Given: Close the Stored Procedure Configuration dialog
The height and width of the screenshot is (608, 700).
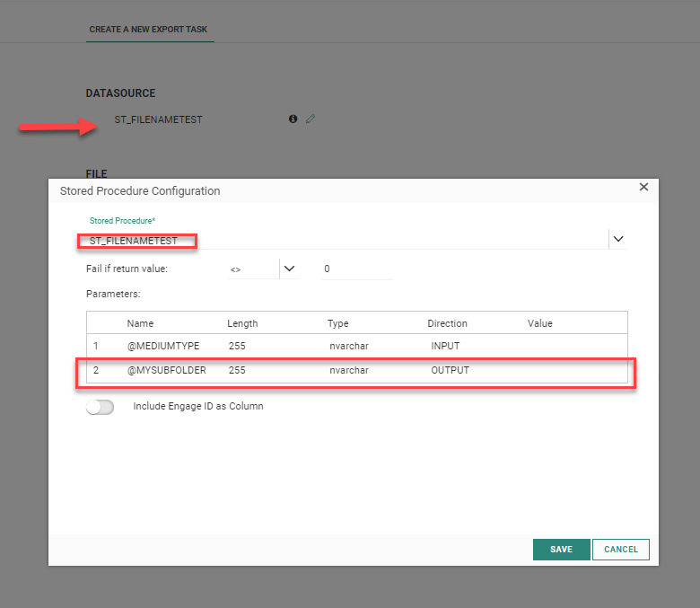Looking at the screenshot, I should tap(643, 187).
